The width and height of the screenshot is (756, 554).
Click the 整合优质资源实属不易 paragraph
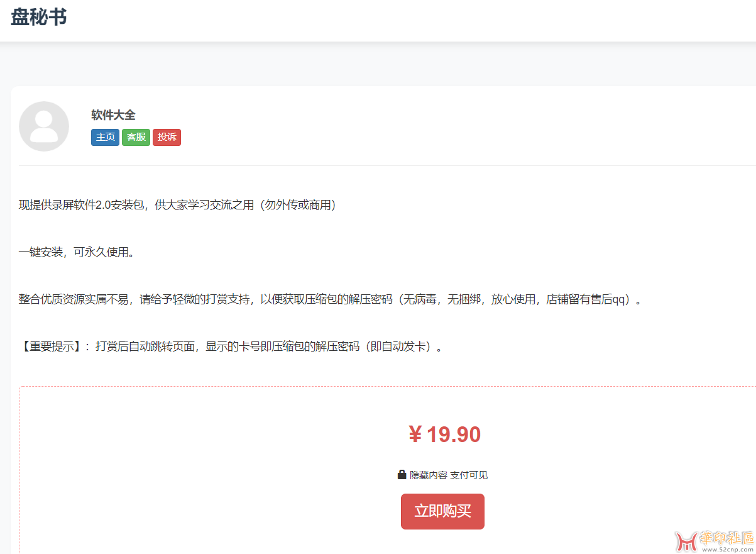coord(330,299)
